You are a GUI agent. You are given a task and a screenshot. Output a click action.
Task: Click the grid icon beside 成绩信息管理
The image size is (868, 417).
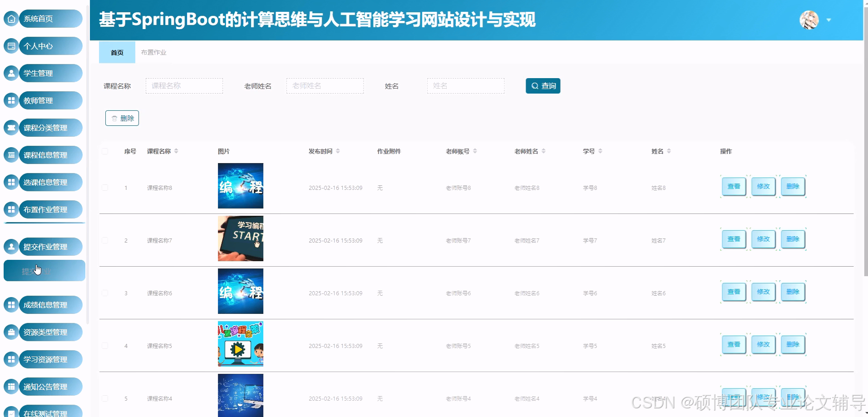pyautogui.click(x=11, y=305)
